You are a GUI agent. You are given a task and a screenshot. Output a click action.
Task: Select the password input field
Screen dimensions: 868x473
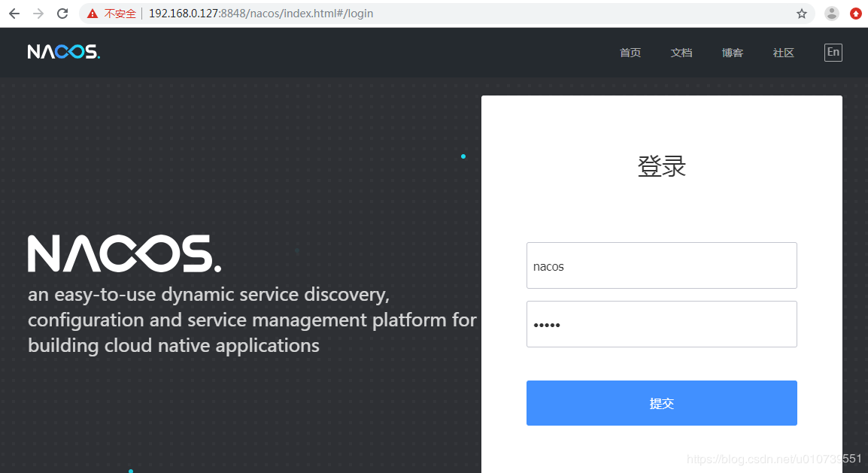tap(661, 324)
